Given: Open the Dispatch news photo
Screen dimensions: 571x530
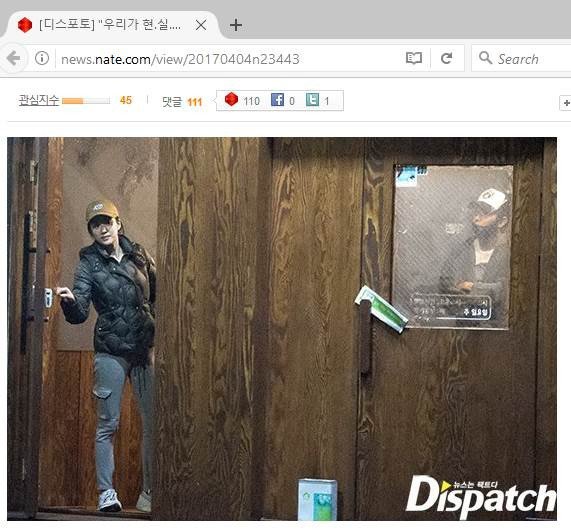Looking at the screenshot, I should tap(282, 329).
